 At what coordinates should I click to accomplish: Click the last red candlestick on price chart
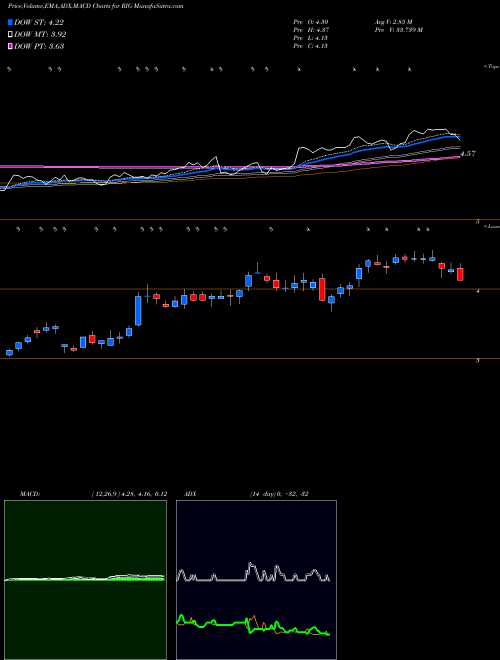[x=460, y=274]
